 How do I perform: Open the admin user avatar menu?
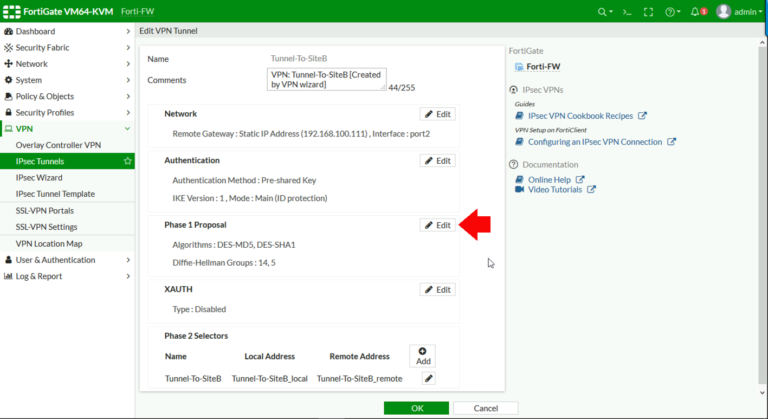click(x=739, y=12)
